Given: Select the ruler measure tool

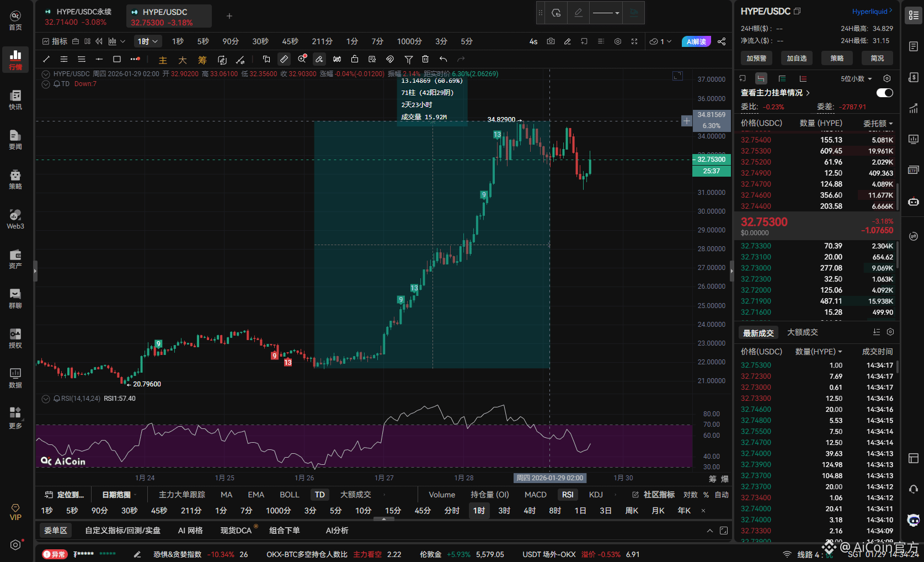Looking at the screenshot, I should coord(284,59).
